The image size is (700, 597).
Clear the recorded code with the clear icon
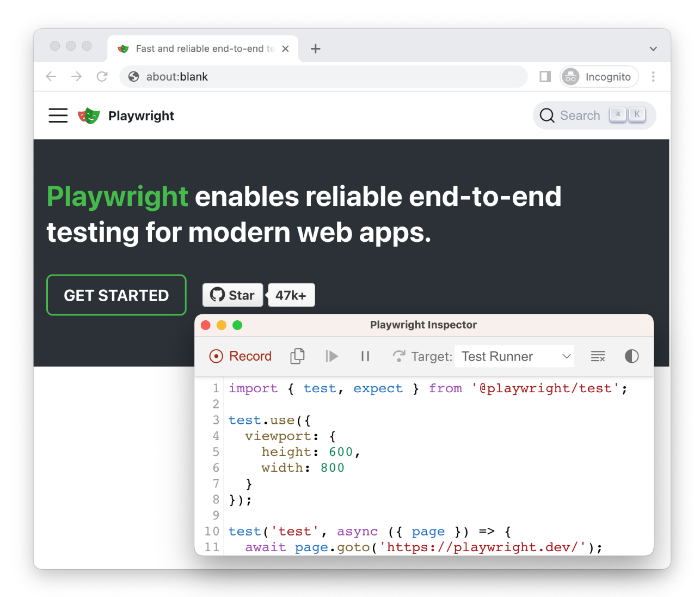[x=598, y=356]
